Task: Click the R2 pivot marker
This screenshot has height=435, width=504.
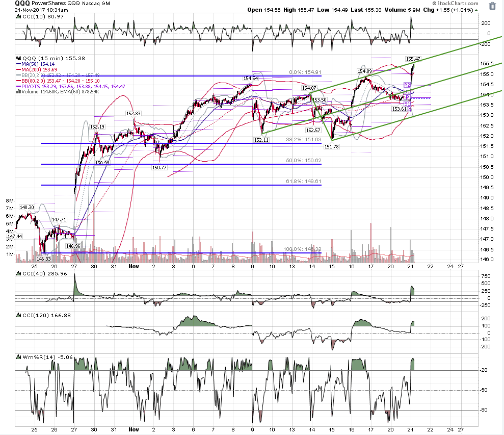Action: coord(407,85)
